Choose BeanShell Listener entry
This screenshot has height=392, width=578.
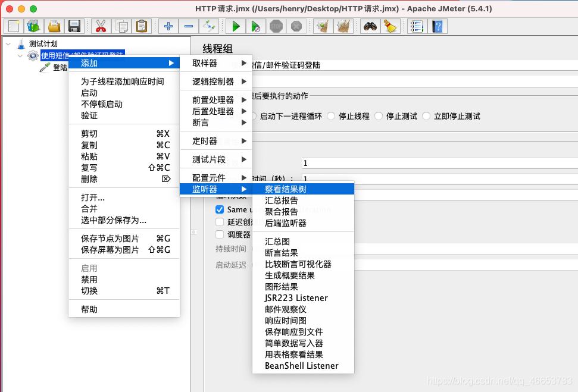304,366
